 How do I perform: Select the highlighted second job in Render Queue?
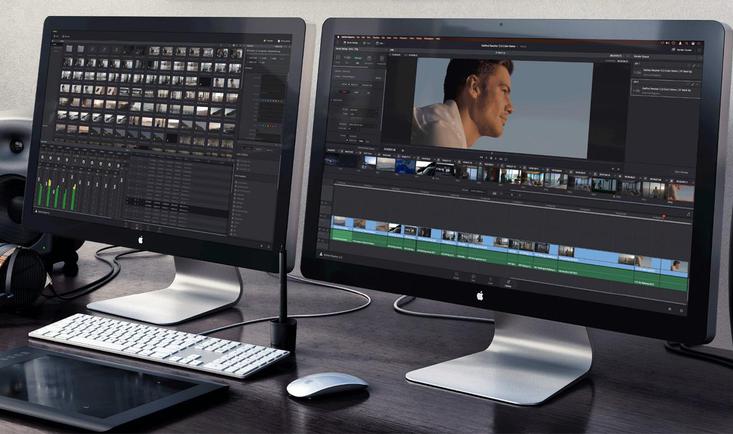(666, 88)
